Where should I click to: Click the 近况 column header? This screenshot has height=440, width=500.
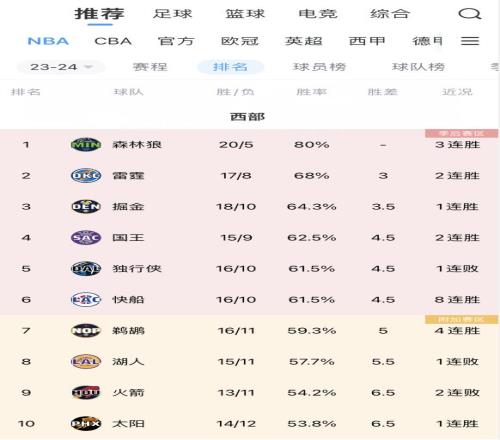coord(457,92)
